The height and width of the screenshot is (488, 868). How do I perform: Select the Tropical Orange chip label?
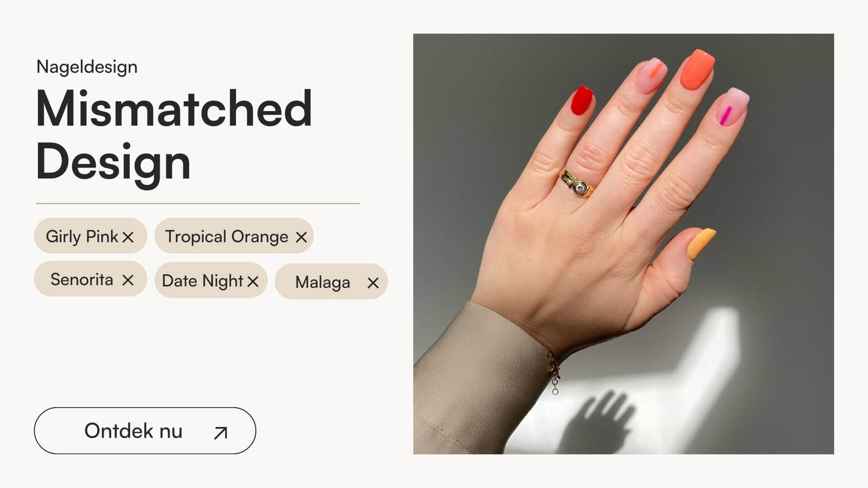[x=226, y=236]
